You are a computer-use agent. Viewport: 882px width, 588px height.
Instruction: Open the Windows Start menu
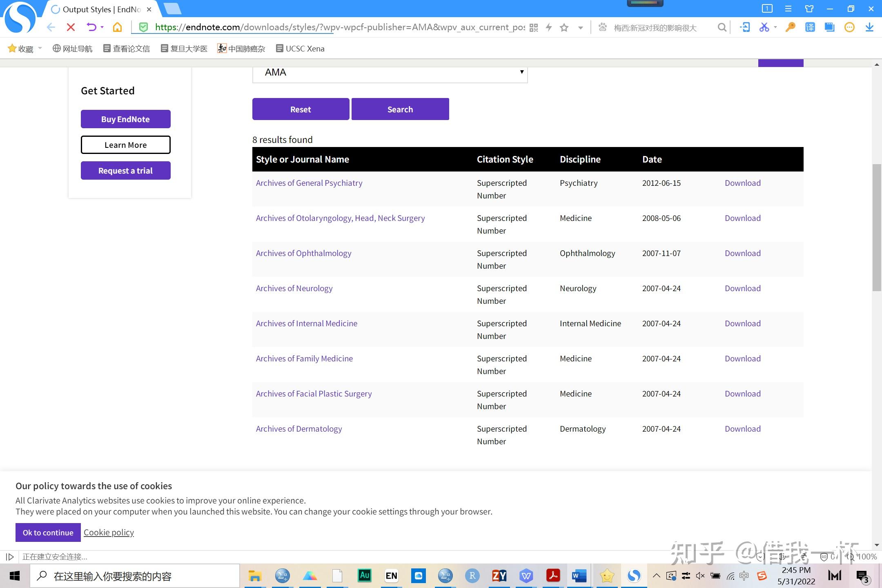pyautogui.click(x=15, y=576)
